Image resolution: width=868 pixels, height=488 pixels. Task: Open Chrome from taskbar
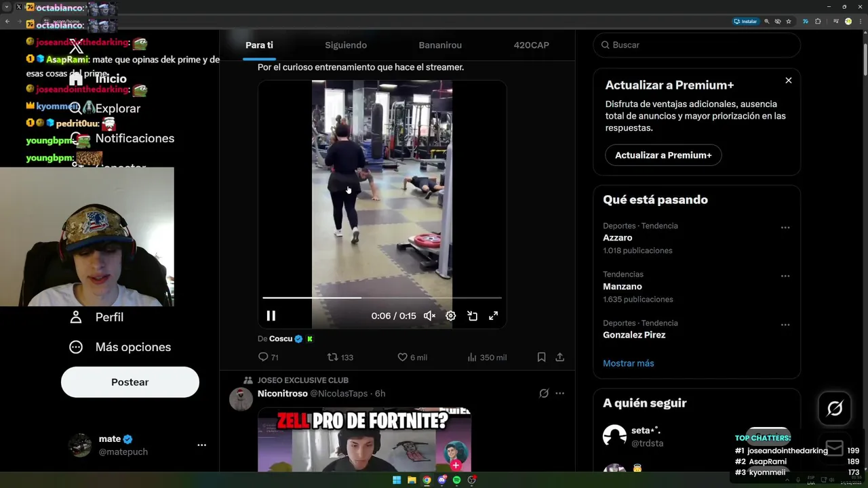[x=427, y=480]
